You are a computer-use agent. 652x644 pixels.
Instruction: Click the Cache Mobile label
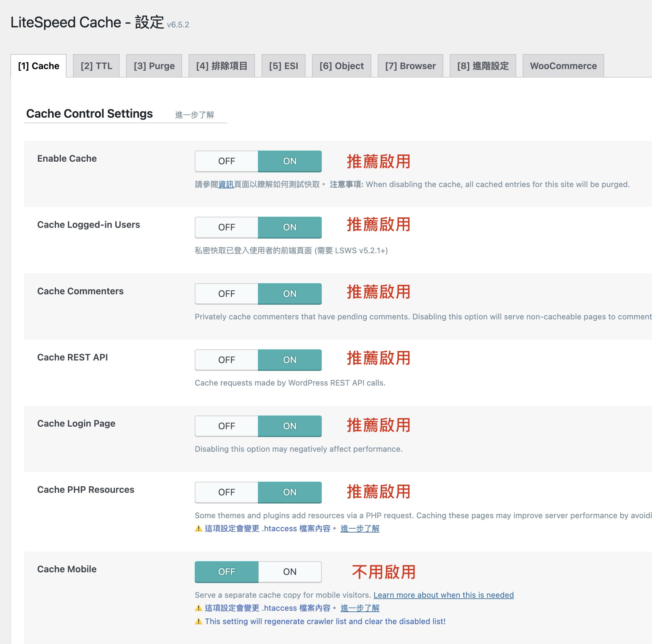click(67, 569)
